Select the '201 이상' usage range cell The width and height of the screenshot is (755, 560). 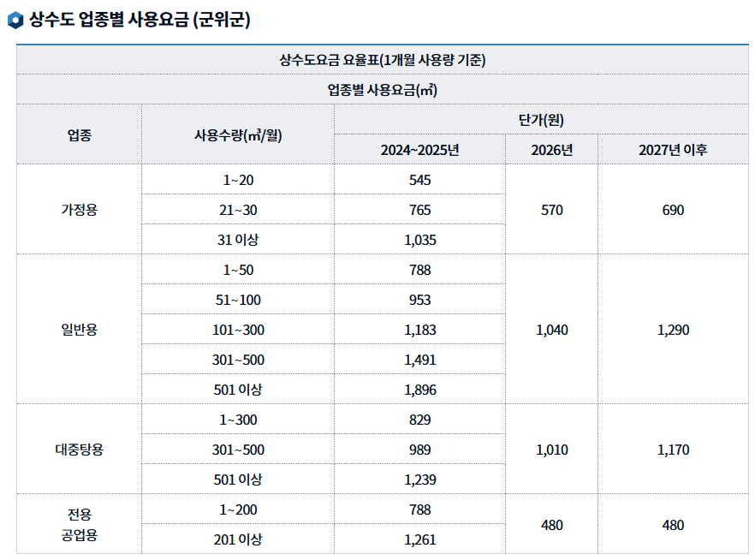tap(238, 539)
